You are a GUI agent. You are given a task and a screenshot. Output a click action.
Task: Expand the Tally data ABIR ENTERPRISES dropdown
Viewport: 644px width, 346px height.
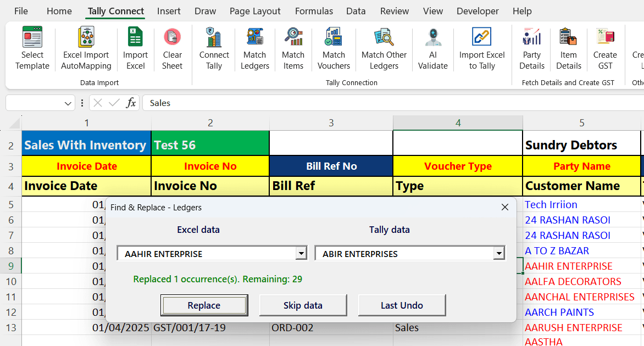point(498,253)
